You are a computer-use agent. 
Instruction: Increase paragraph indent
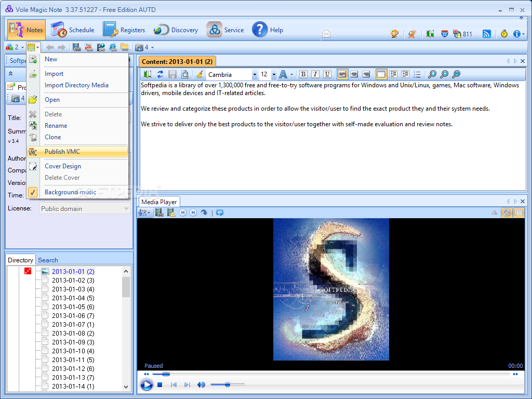(393, 74)
